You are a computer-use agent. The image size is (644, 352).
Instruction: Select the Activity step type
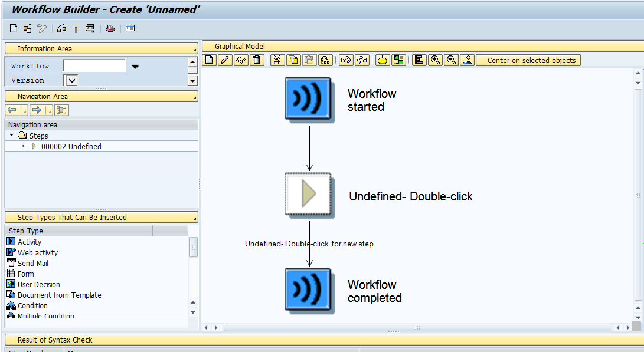click(29, 242)
